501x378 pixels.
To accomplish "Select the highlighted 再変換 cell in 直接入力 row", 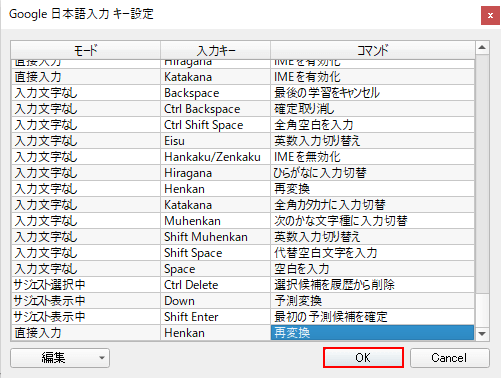I will (372, 333).
